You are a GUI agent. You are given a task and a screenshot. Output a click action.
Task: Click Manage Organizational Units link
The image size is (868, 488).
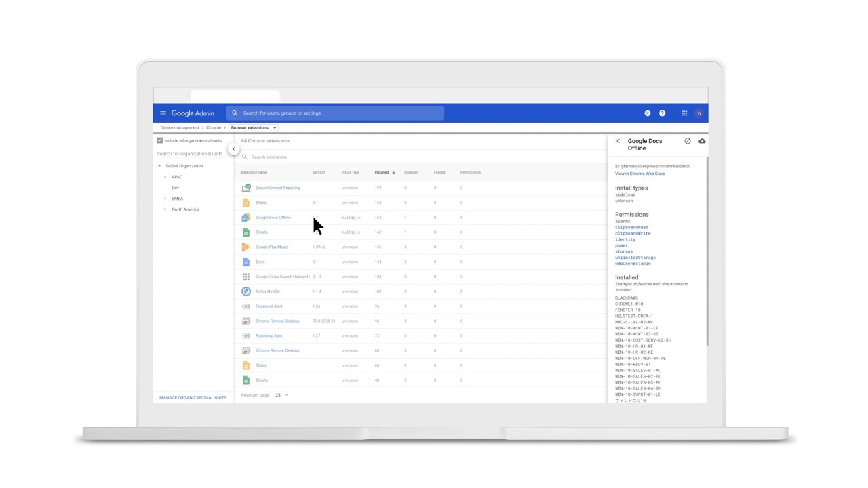(193, 397)
